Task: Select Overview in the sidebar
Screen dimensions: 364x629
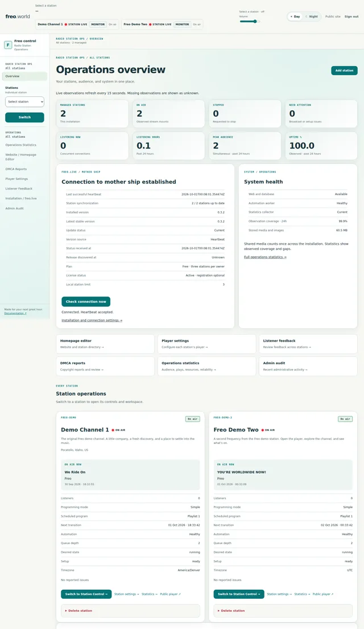Action: [24, 76]
